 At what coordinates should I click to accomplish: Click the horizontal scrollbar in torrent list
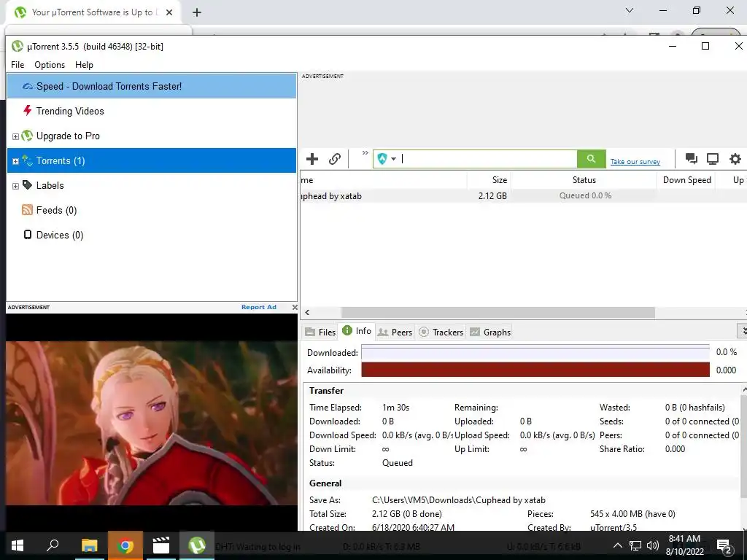498,312
